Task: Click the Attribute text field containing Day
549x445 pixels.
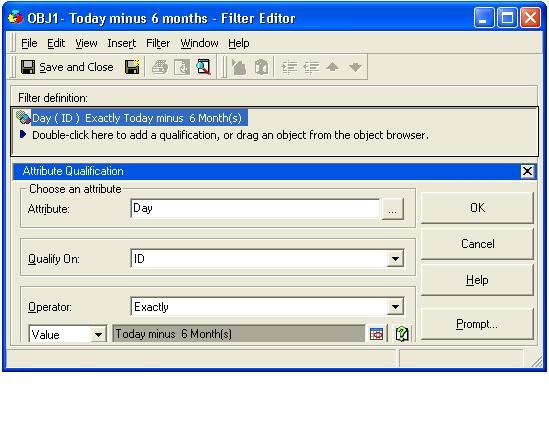Action: click(x=255, y=208)
